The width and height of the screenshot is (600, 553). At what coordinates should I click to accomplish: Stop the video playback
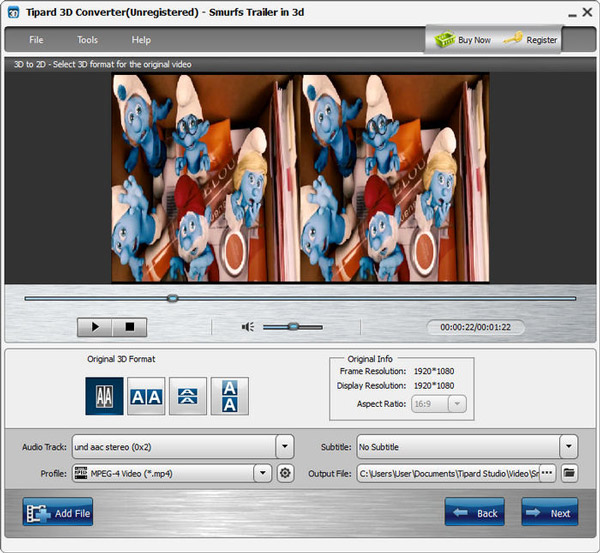pos(129,327)
